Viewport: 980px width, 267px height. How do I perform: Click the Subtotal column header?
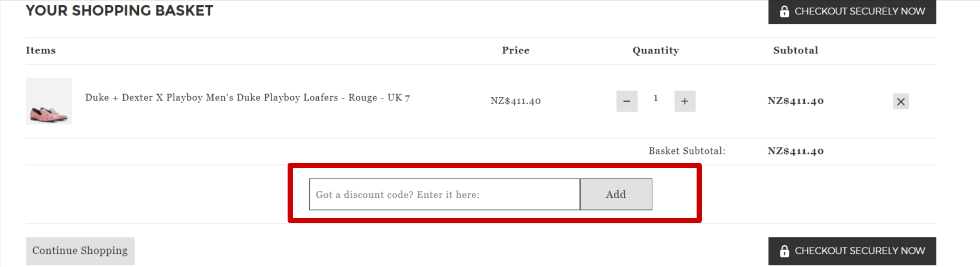(795, 50)
